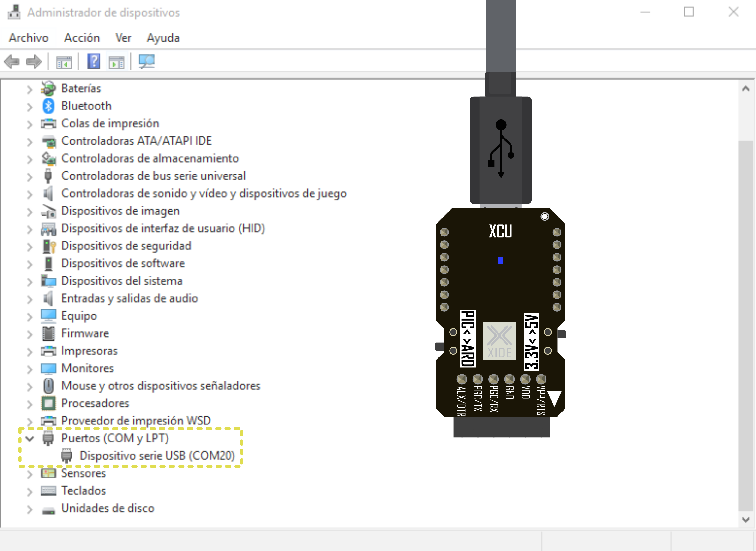
Task: Click the Mouse device icon
Action: click(49, 386)
